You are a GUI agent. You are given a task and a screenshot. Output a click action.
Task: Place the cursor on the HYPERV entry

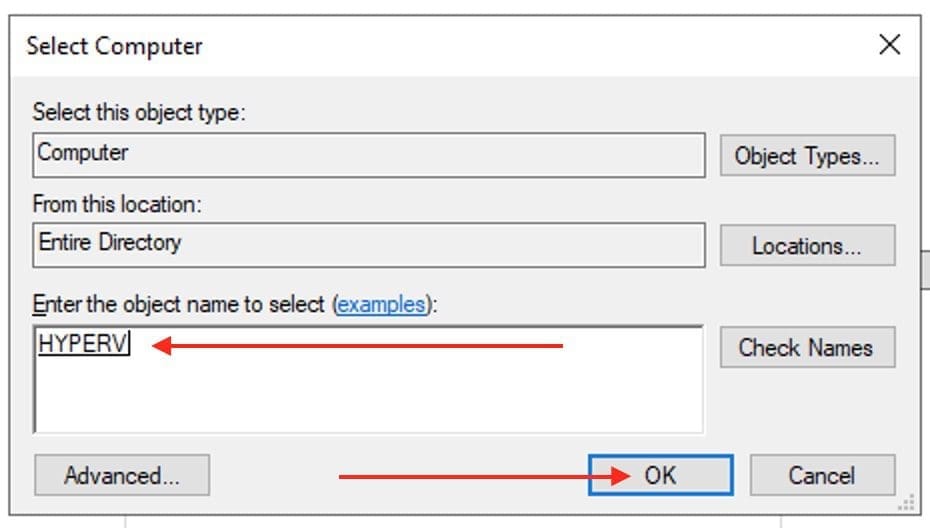coord(84,345)
